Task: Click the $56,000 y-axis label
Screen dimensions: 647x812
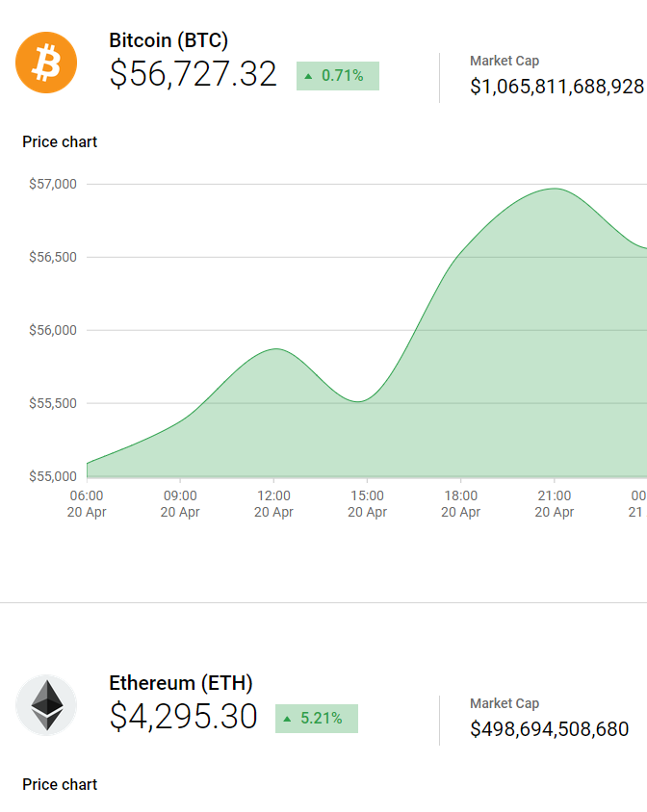Action: tap(53, 330)
